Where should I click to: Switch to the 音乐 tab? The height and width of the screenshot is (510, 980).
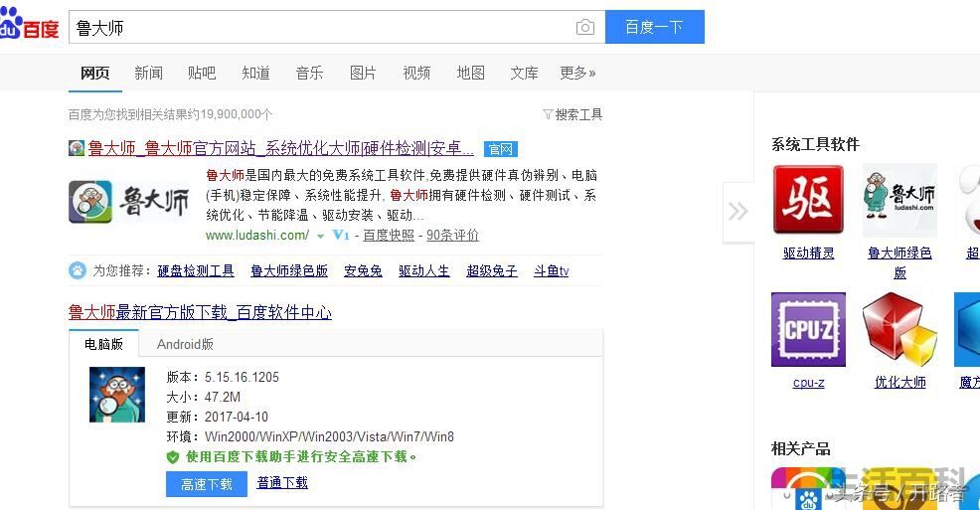click(x=309, y=74)
